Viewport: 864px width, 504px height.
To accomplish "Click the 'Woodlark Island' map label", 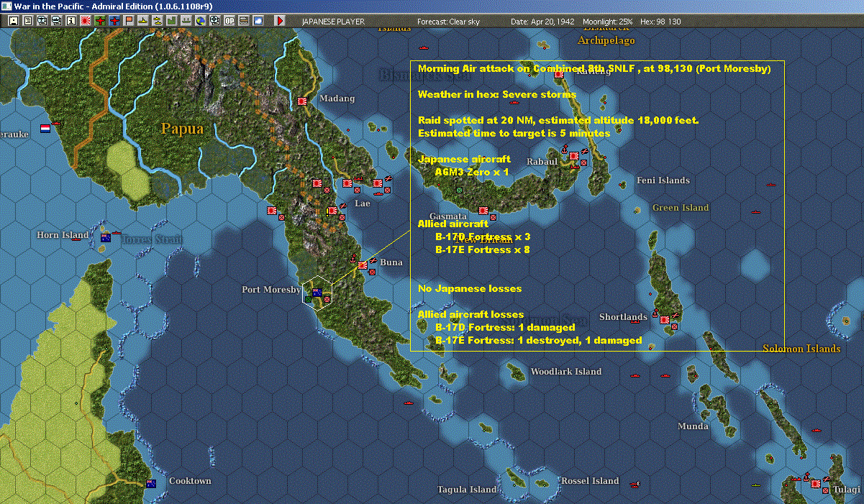I will coord(565,372).
